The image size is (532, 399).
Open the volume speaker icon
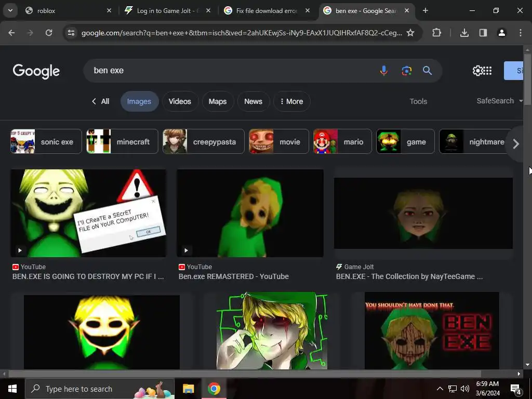point(465,389)
